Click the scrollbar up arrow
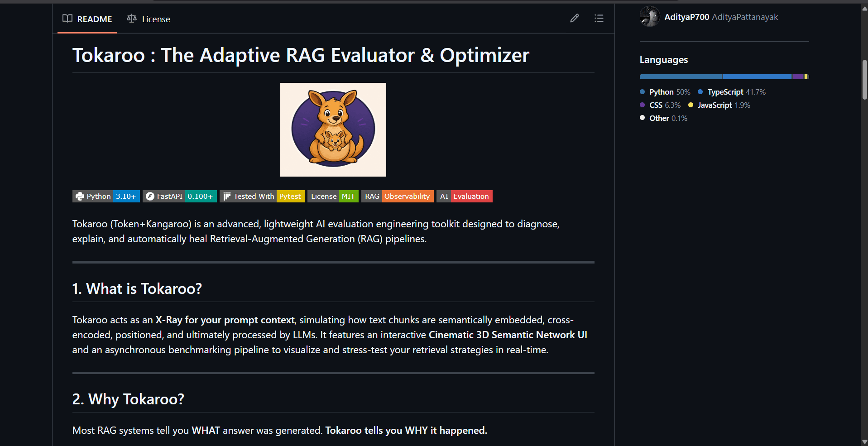This screenshot has height=446, width=868. 864,8
